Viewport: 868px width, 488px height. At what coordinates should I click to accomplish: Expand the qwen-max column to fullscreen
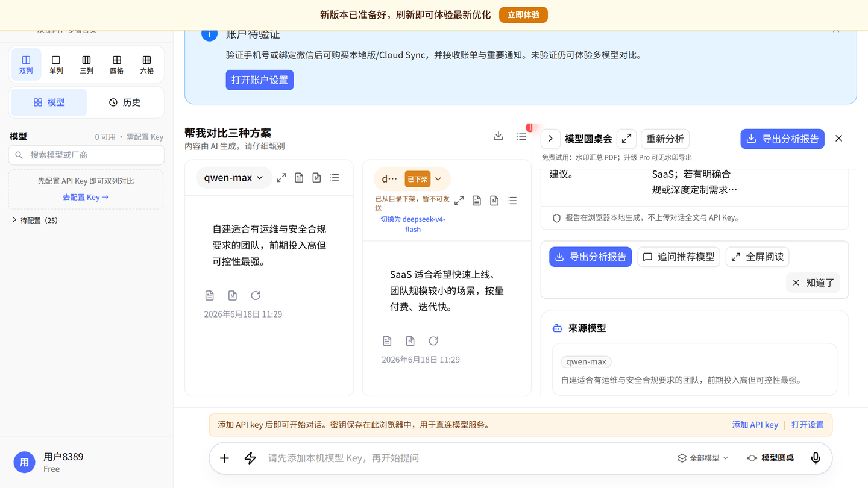(x=281, y=178)
